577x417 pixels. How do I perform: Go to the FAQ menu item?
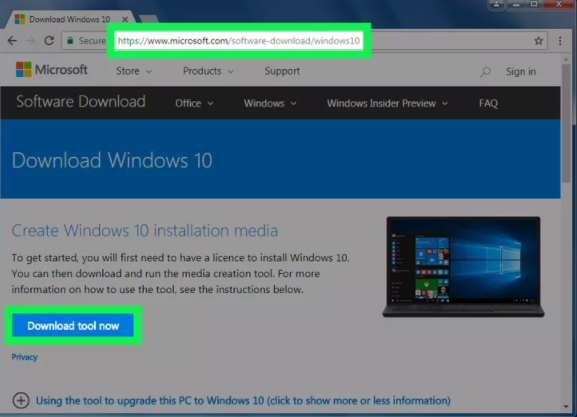(488, 103)
